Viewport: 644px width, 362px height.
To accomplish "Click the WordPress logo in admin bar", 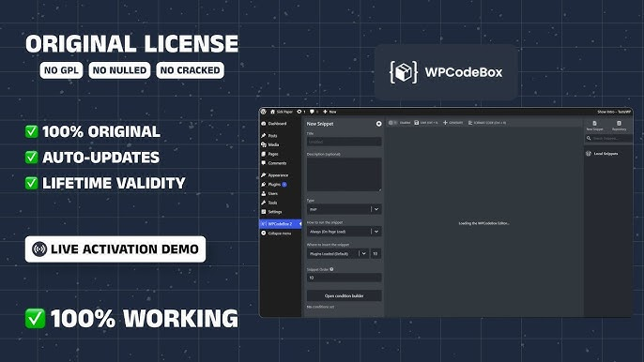I will pyautogui.click(x=264, y=112).
